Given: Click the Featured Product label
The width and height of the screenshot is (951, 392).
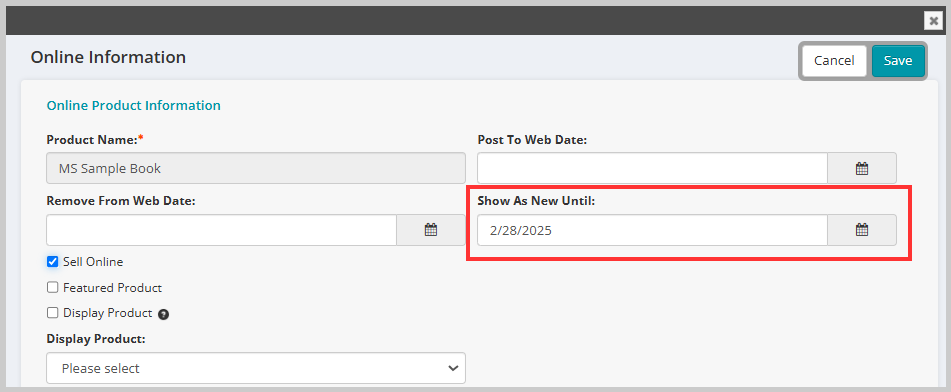Looking at the screenshot, I should pyautogui.click(x=112, y=288).
